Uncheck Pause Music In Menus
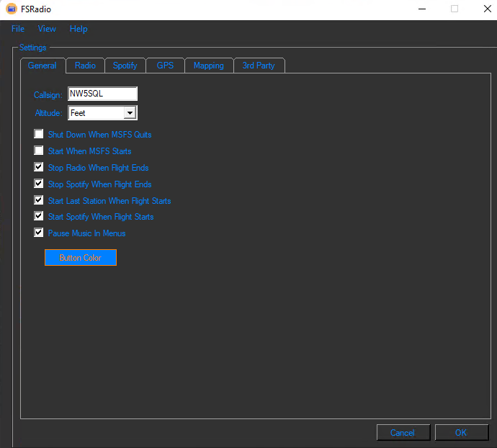The image size is (497, 448). [39, 233]
